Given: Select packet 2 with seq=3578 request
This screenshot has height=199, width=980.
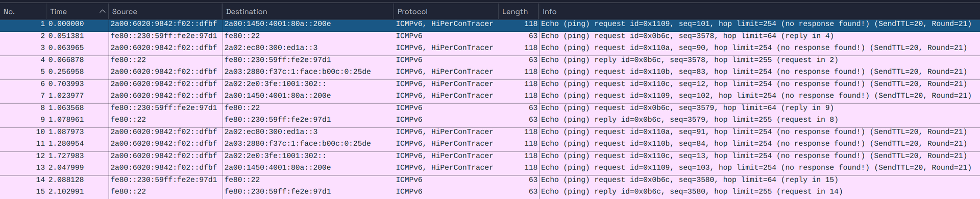Looking at the screenshot, I should point(490,36).
